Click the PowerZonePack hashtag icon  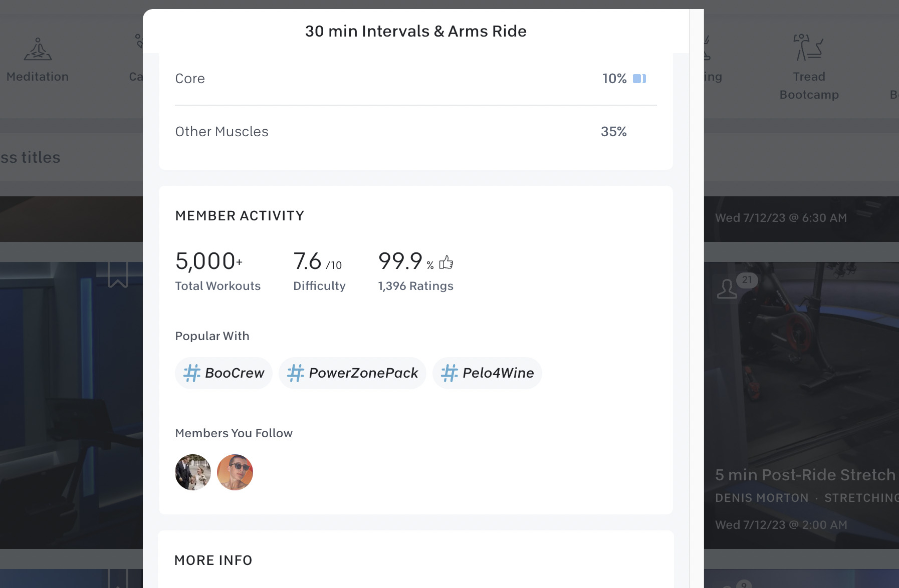pos(296,373)
